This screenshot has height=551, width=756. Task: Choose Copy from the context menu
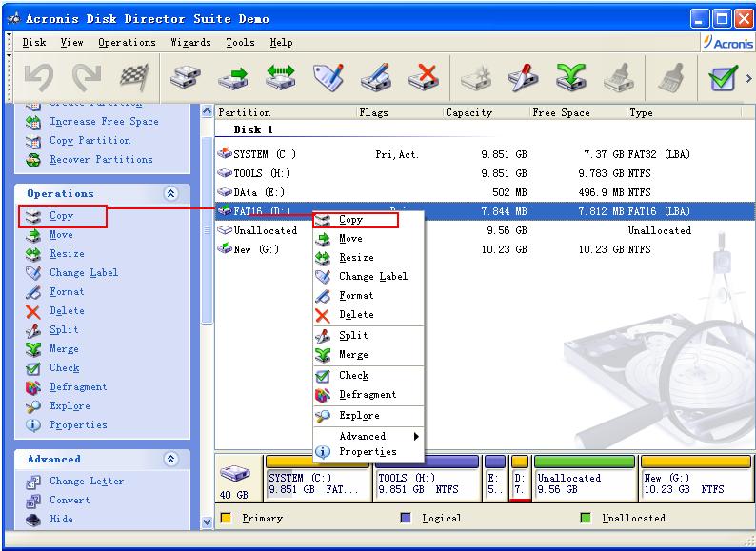coord(368,220)
